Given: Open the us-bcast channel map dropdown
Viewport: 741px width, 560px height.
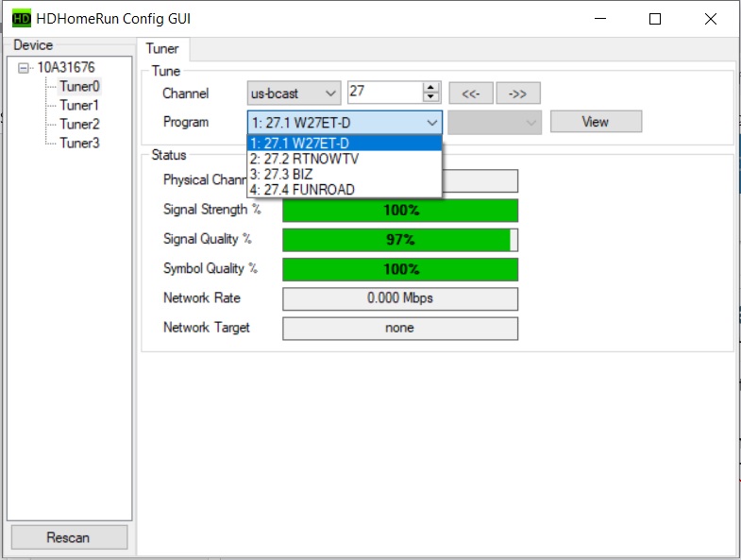Looking at the screenshot, I should coord(294,93).
